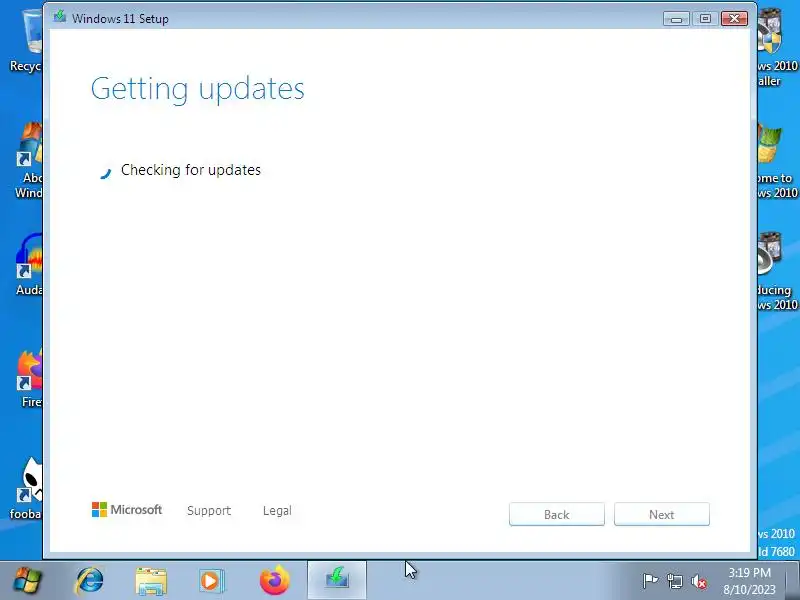This screenshot has height=600, width=800.
Task: Select the Windows 2010 installer desktop icon
Action: pos(777,47)
